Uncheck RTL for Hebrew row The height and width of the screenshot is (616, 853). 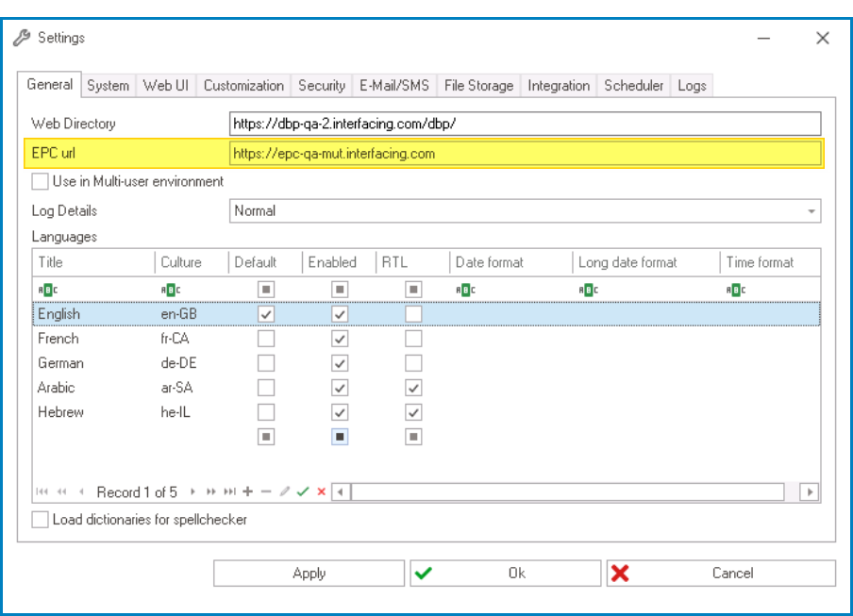coord(413,412)
